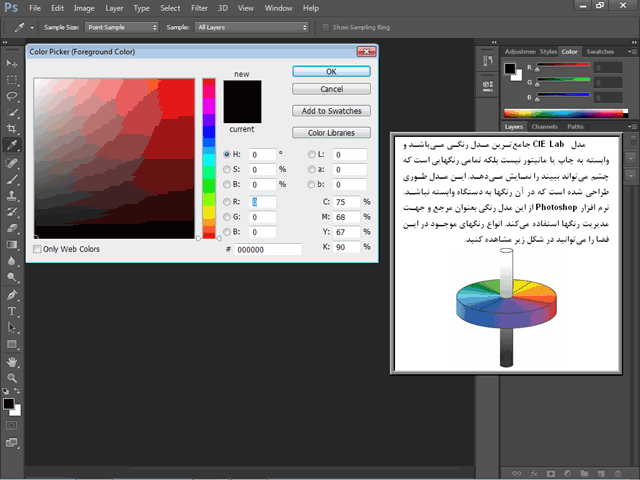Viewport: 640px width, 480px height.
Task: Open the Color panel flyout menu
Action: coord(632,51)
